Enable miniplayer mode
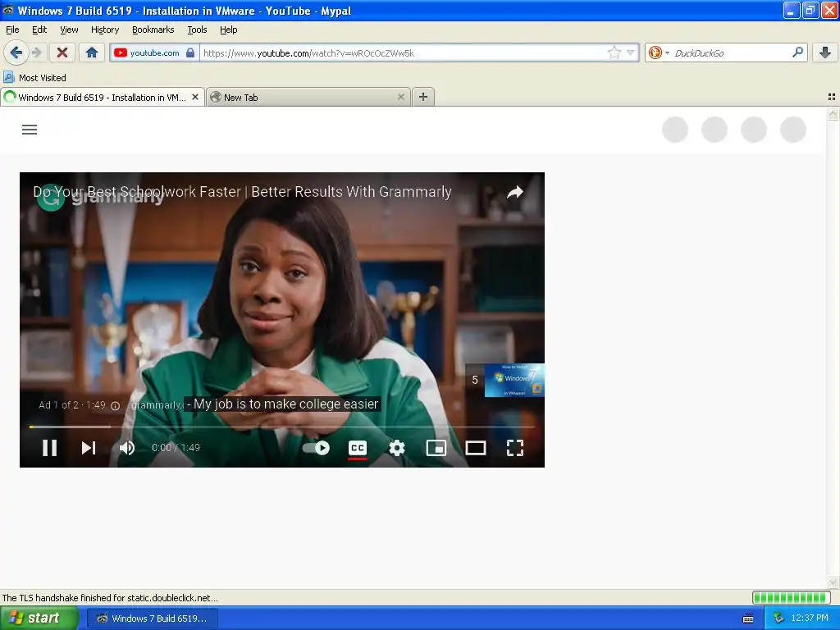 (436, 448)
